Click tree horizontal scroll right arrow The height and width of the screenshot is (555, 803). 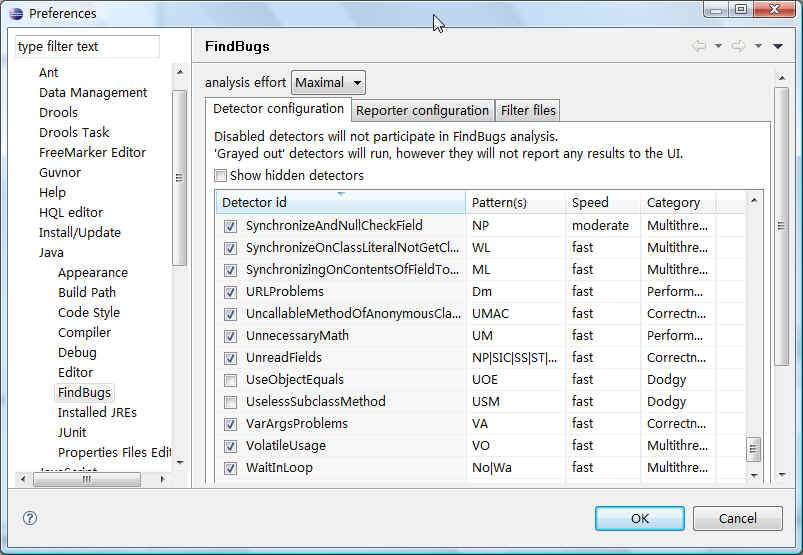coord(162,479)
